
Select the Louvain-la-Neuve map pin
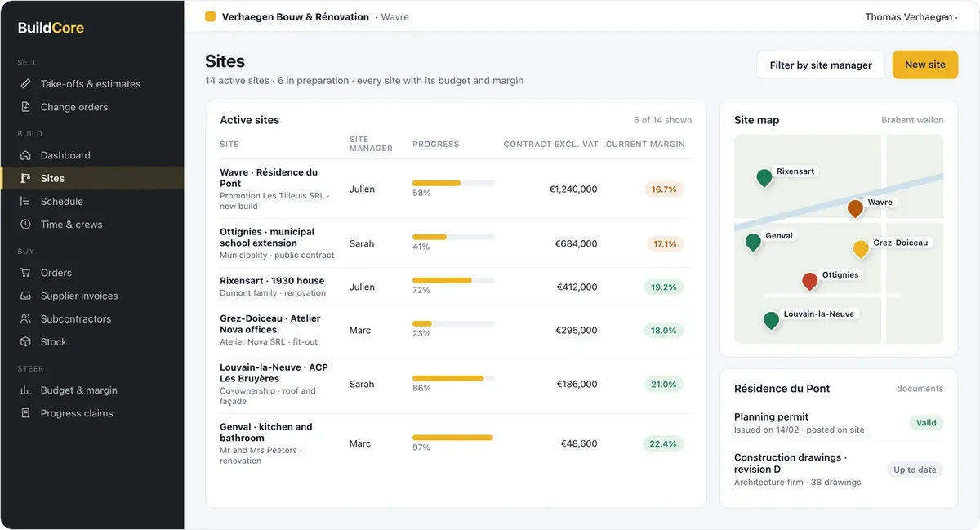[x=771, y=320]
